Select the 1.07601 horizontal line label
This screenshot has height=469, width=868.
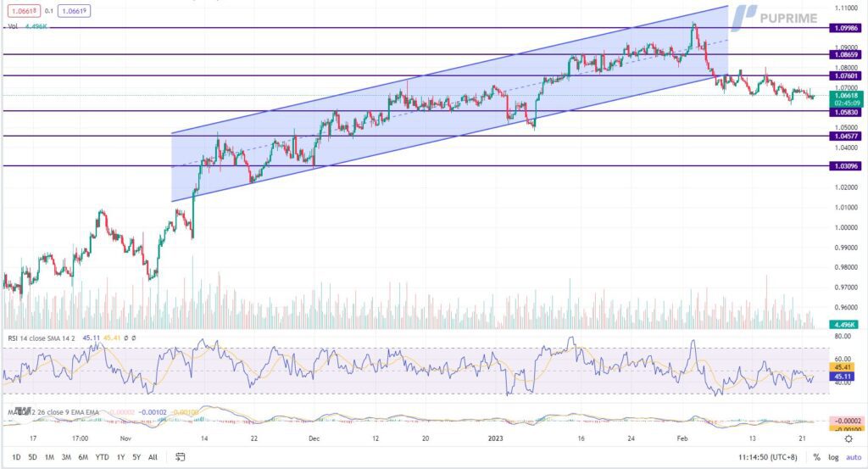(845, 75)
